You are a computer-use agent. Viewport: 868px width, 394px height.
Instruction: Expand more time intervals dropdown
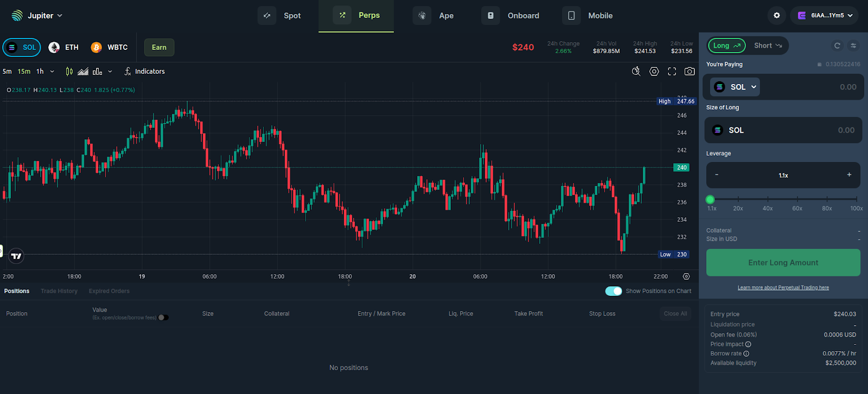[52, 72]
